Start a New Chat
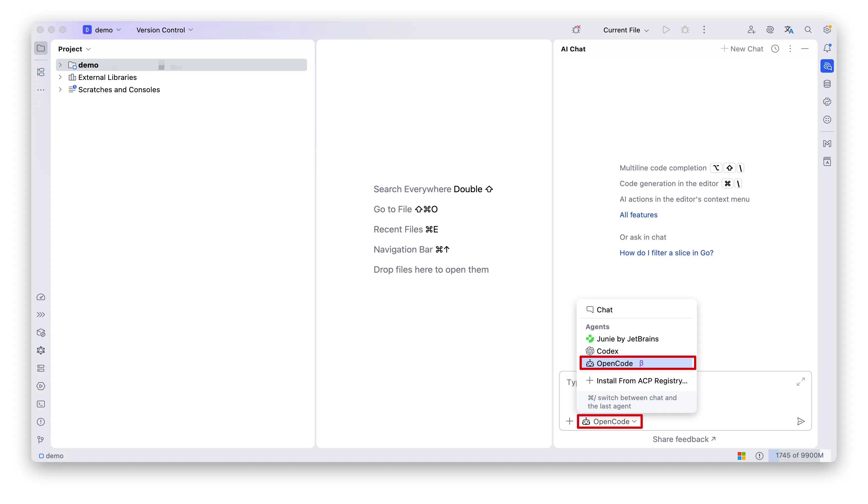Viewport: 868px width, 504px height. click(742, 49)
